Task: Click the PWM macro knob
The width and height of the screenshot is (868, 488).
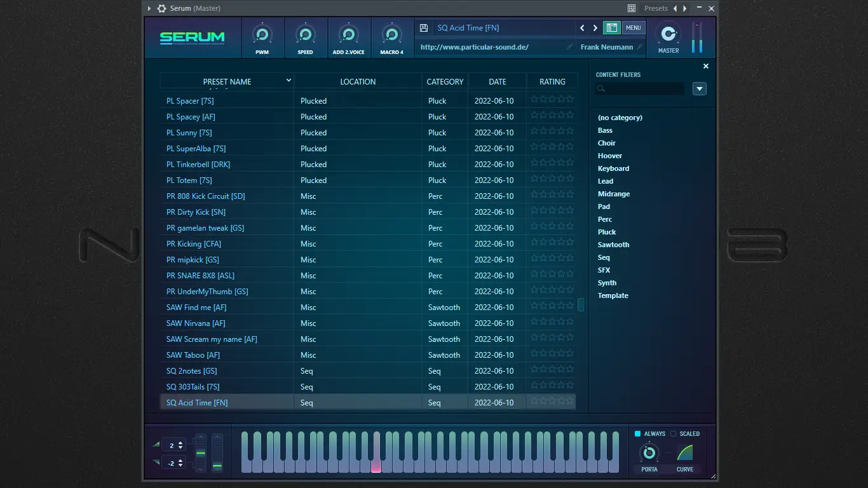Action: click(262, 35)
